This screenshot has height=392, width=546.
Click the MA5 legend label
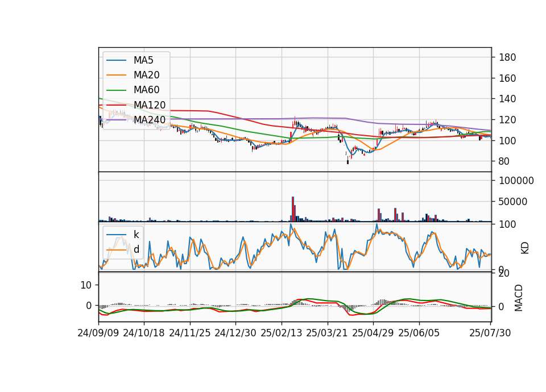pos(143,60)
